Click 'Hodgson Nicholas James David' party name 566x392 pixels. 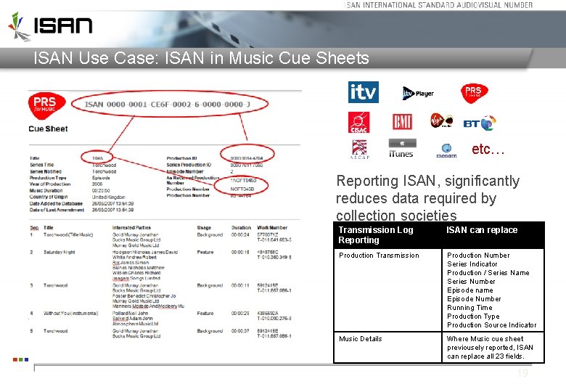pyautogui.click(x=145, y=253)
